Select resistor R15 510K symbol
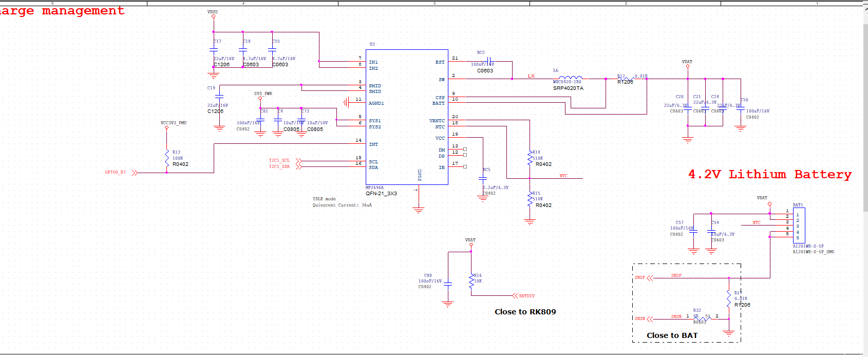The image size is (868, 357). pos(530,199)
